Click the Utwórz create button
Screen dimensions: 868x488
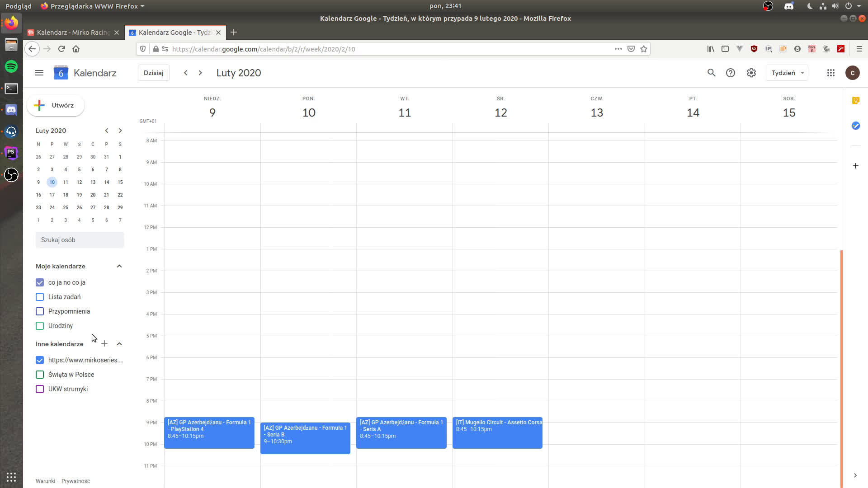[x=56, y=105]
